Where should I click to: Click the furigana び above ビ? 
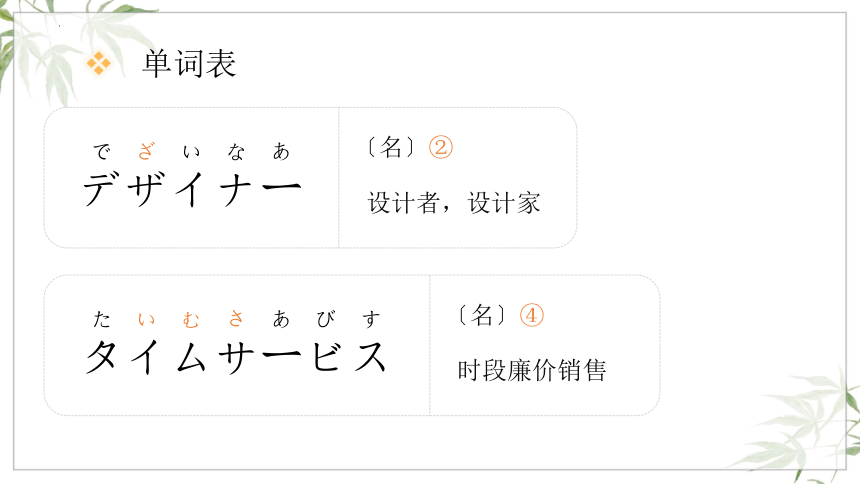click(x=326, y=319)
